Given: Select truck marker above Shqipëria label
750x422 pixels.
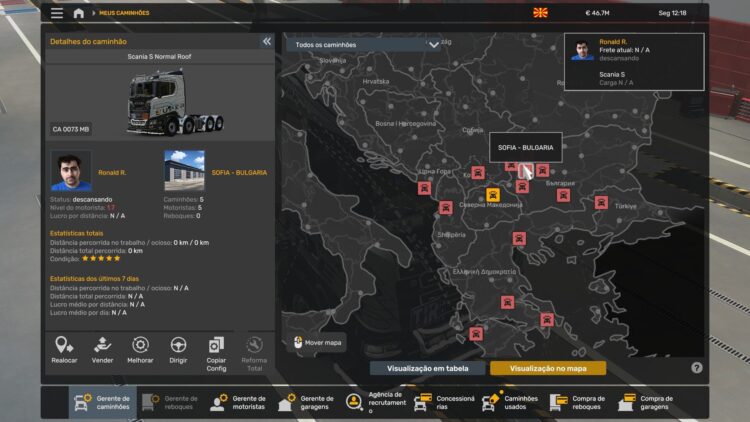Looking at the screenshot, I should coord(446,208).
